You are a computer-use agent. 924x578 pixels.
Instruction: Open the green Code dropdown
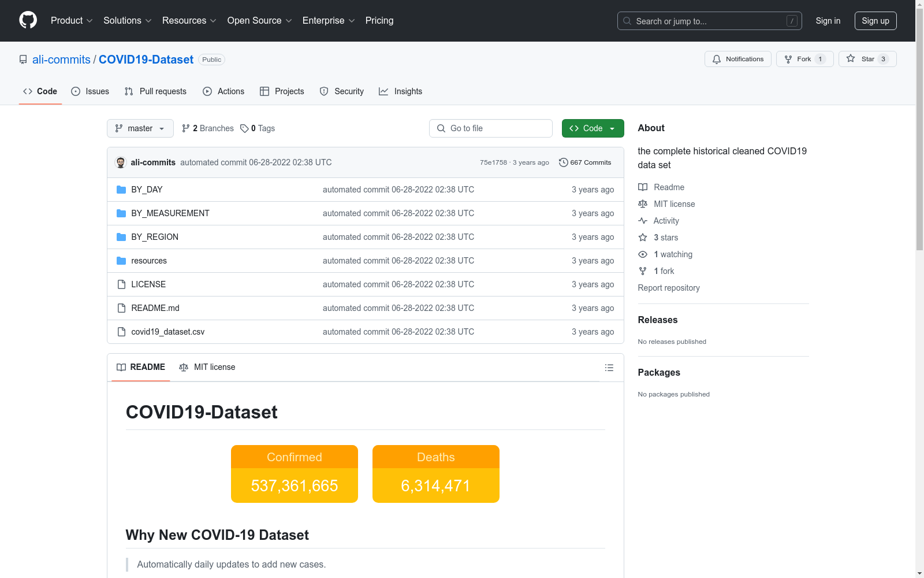coord(593,128)
